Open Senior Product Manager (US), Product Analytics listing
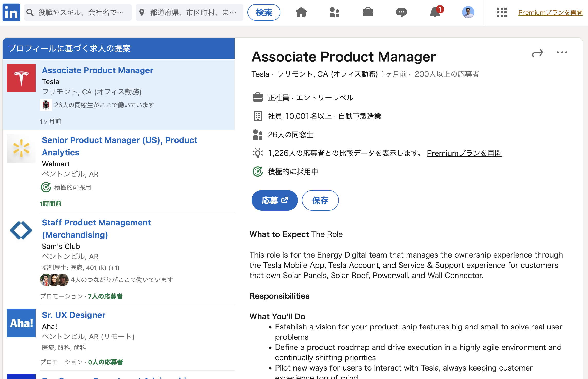Image resolution: width=588 pixels, height=379 pixels. pyautogui.click(x=120, y=146)
